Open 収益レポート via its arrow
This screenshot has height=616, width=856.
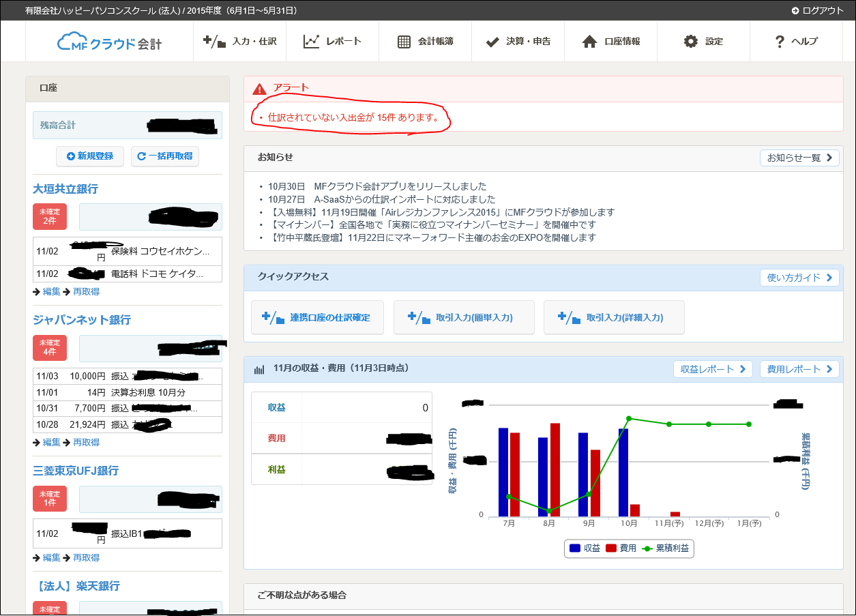(743, 369)
